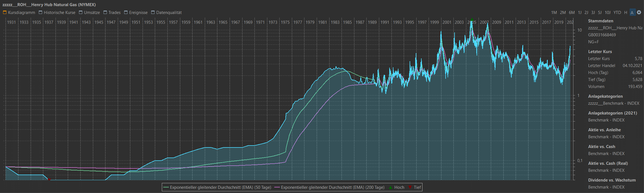Click the Hoch (Tag) value 6,064

(637, 73)
